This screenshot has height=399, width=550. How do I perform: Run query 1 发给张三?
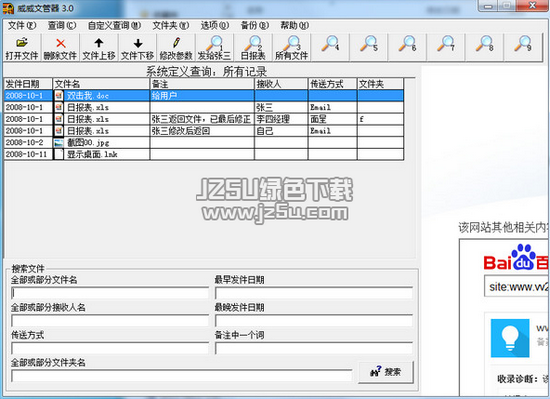tap(214, 48)
